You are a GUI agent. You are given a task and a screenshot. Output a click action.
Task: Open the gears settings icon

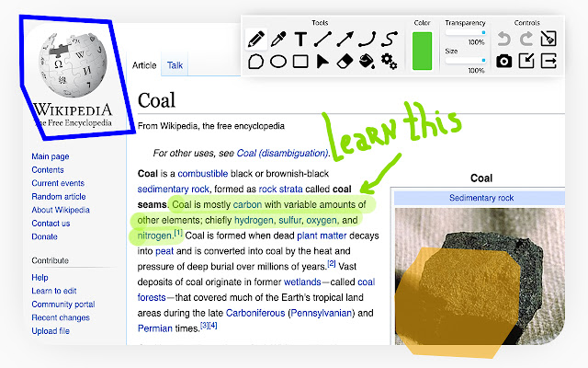390,62
